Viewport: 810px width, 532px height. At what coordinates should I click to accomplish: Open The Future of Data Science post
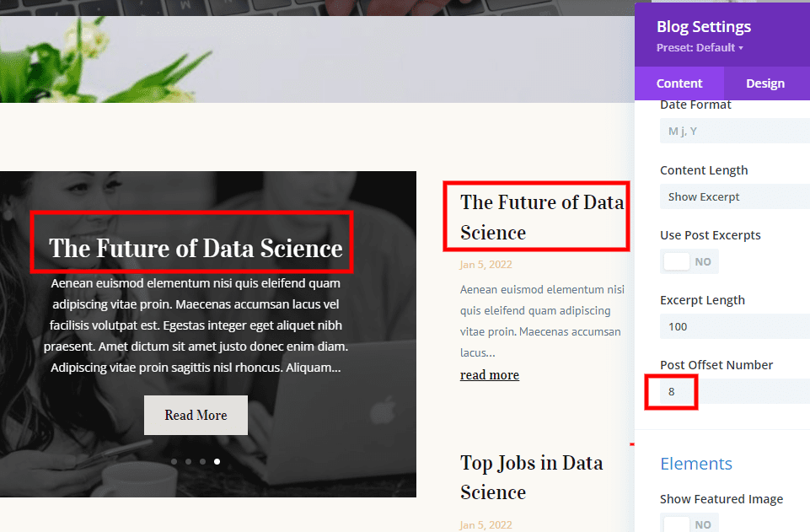tap(536, 217)
